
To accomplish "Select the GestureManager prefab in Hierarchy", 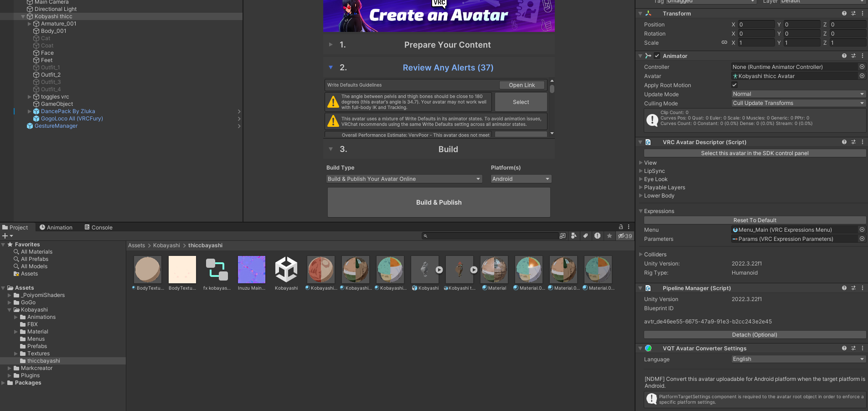I will click(56, 126).
